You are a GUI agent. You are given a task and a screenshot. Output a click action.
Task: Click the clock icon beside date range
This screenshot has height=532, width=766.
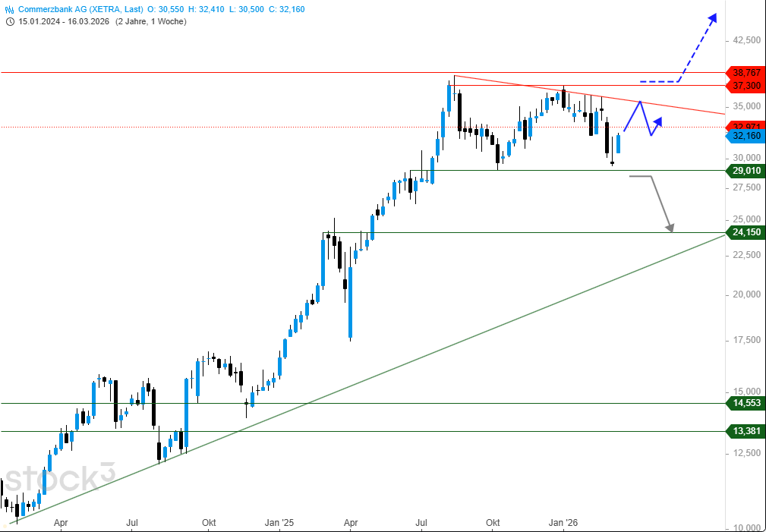(10, 21)
